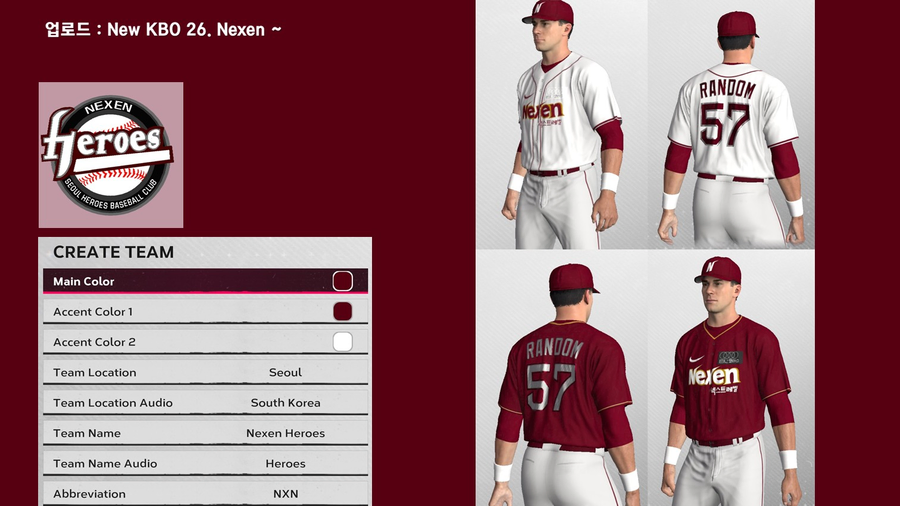This screenshot has width=900, height=506.
Task: Change Team Name Audio set to Heroes
Action: [205, 464]
